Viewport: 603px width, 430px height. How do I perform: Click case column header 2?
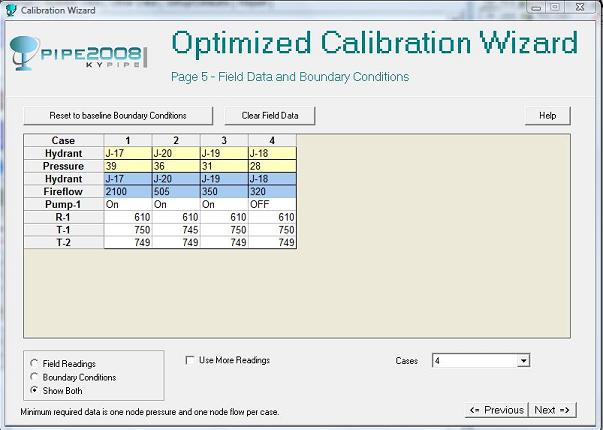pos(176,140)
